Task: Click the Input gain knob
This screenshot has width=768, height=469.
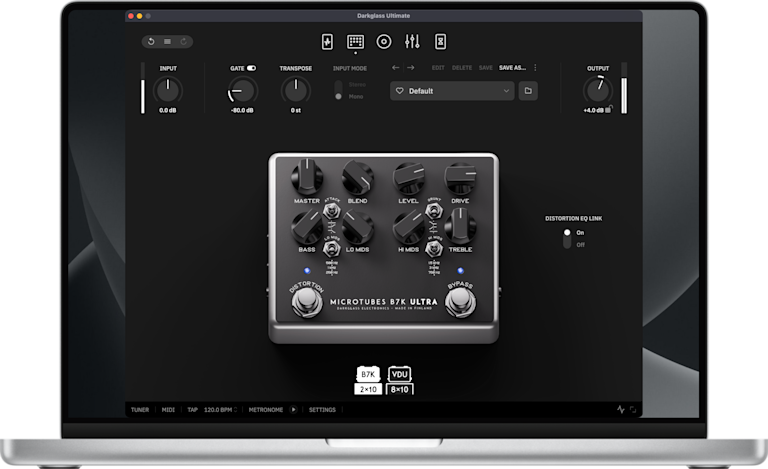Action: pyautogui.click(x=168, y=91)
